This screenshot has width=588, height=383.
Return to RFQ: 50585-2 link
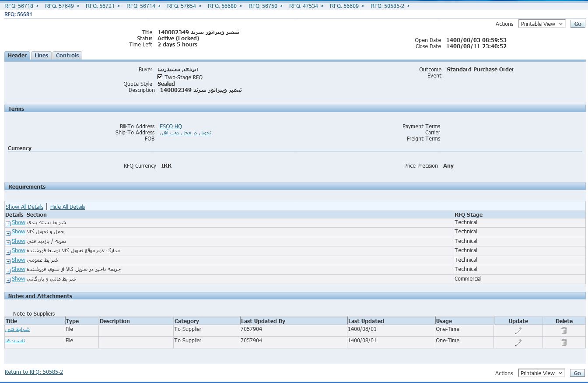click(x=34, y=372)
